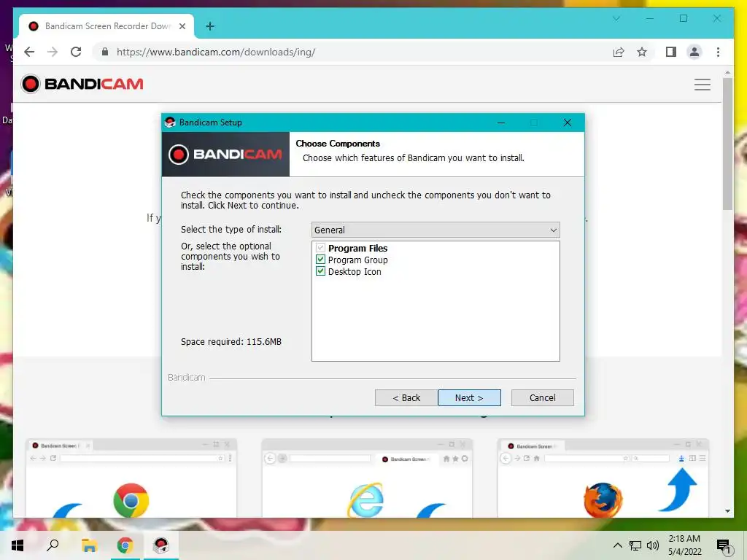Reload the Bandicam download page
Screen dimensions: 747x560
tap(76, 52)
